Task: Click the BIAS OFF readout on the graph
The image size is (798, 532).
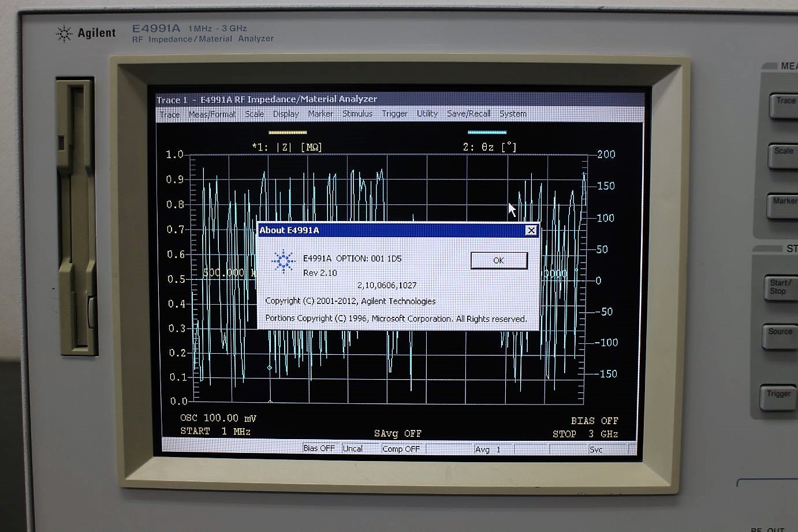Action: pos(595,421)
